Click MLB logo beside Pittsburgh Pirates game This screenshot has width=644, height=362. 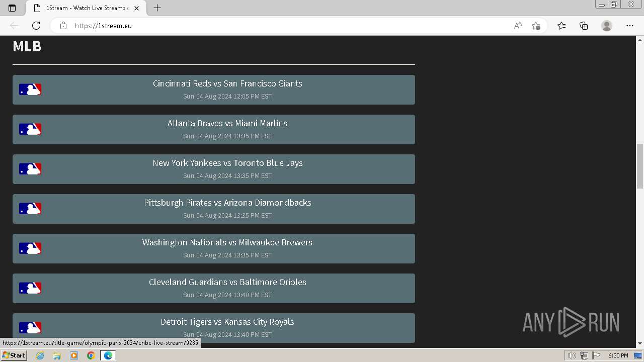click(x=30, y=209)
